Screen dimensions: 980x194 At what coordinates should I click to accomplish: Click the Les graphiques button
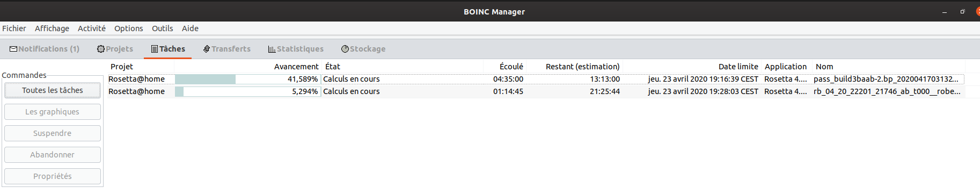(53, 112)
